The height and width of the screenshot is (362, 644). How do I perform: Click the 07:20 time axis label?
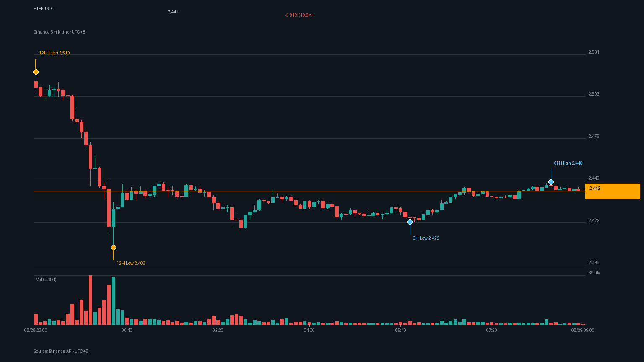tap(491, 330)
